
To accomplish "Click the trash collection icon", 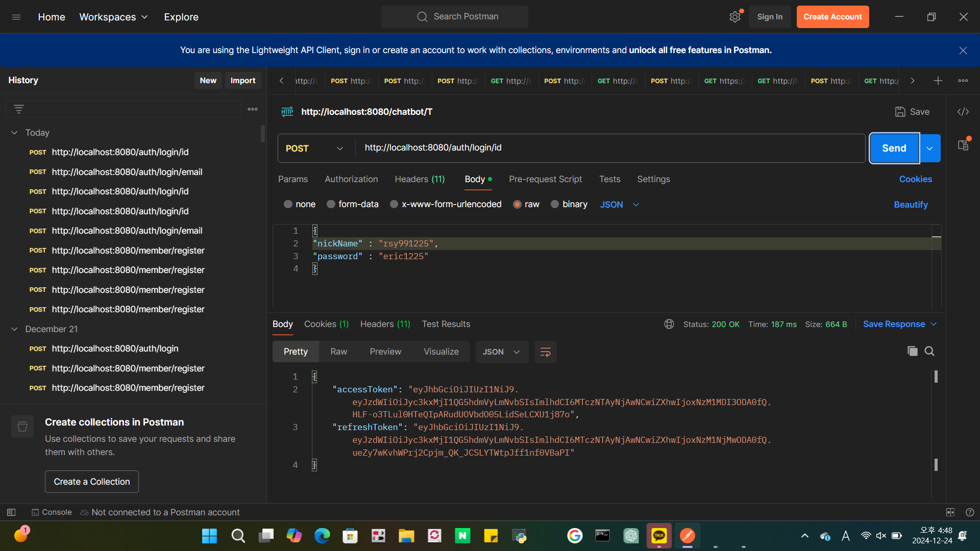I will click(22, 427).
